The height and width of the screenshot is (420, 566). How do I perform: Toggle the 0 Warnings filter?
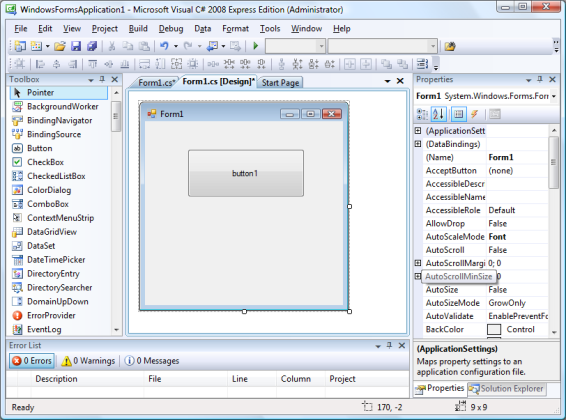point(88,361)
